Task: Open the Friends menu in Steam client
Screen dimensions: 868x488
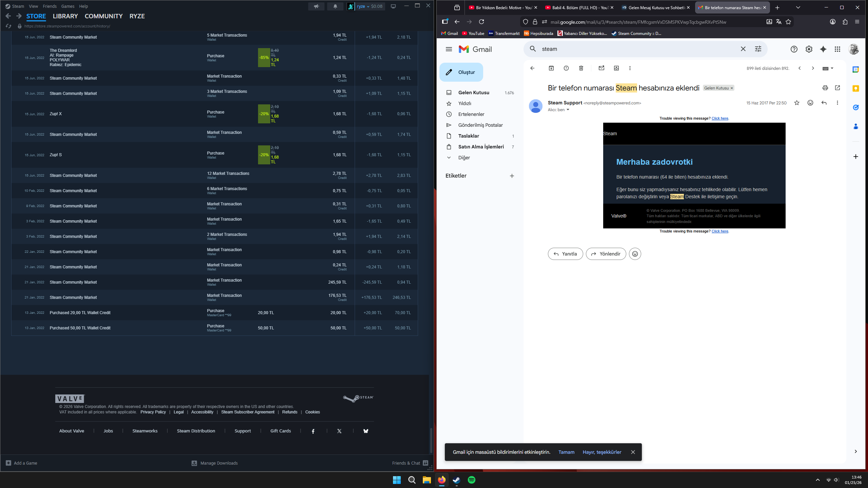Action: [50, 6]
